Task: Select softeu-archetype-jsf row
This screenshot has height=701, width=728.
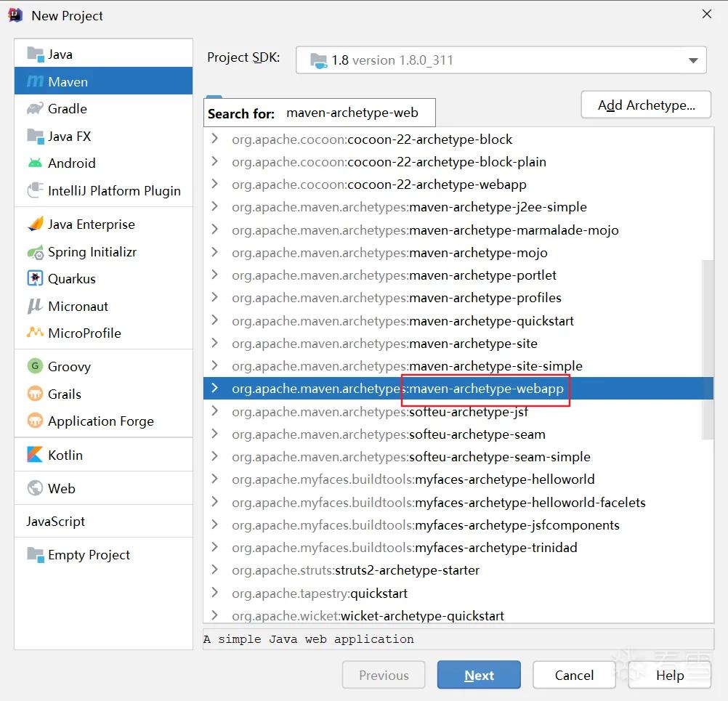Action: click(458, 411)
